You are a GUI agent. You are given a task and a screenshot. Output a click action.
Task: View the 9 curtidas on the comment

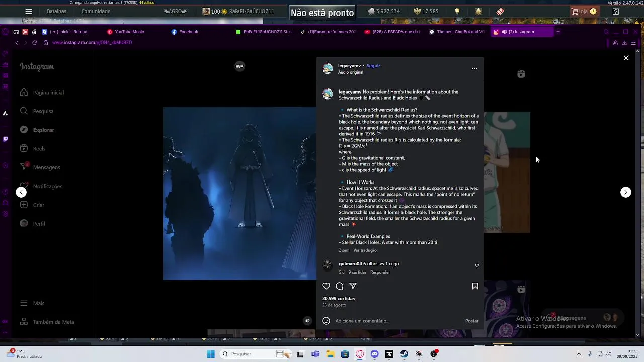pyautogui.click(x=357, y=272)
